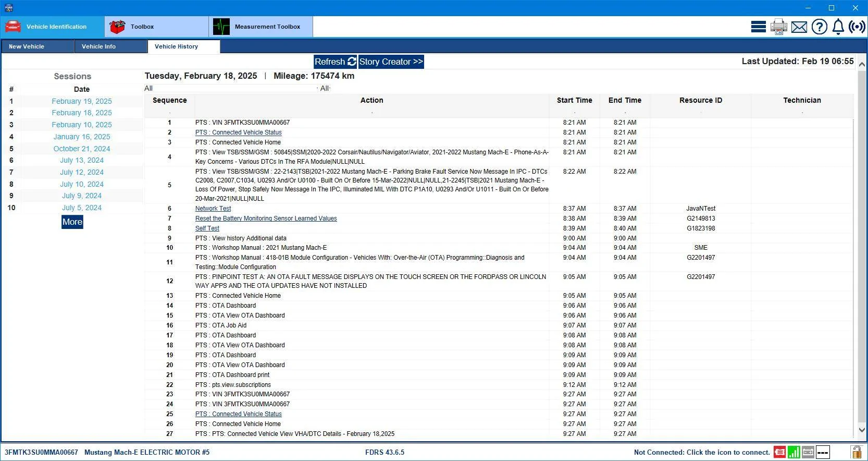
Task: Click the wireless broadcast signal icon
Action: coord(857,27)
